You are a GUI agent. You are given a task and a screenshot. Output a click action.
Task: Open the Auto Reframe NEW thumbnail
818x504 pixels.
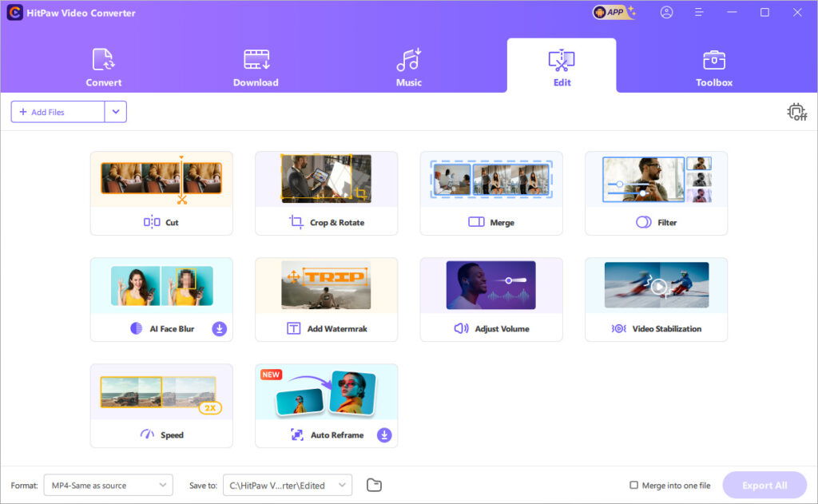[x=326, y=392]
